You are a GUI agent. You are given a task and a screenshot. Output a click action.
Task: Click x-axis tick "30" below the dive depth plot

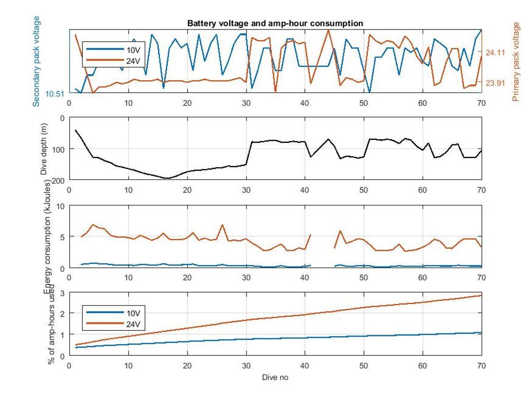pyautogui.click(x=246, y=190)
